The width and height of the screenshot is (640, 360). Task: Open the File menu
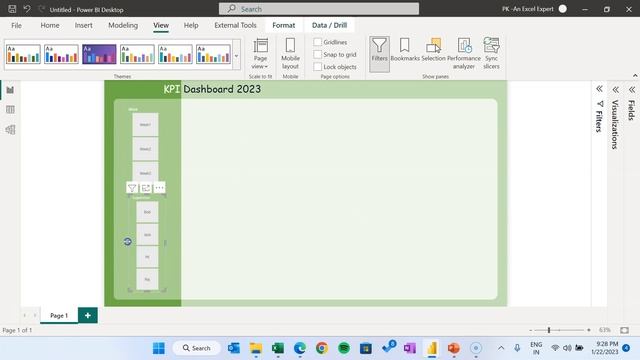pyautogui.click(x=16, y=25)
